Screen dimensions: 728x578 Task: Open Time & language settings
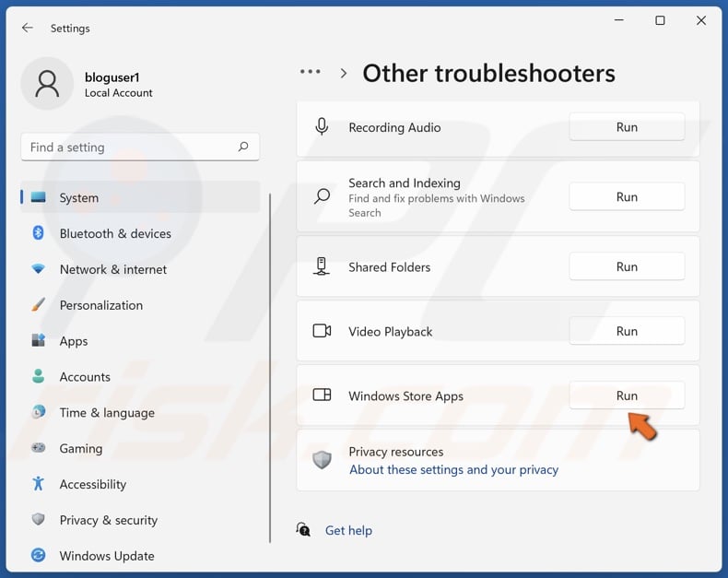tap(107, 413)
